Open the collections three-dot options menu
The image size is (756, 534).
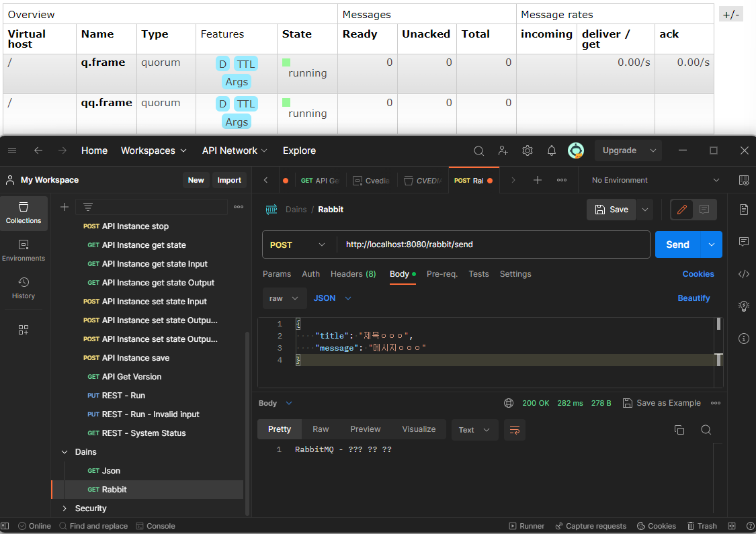coord(239,207)
